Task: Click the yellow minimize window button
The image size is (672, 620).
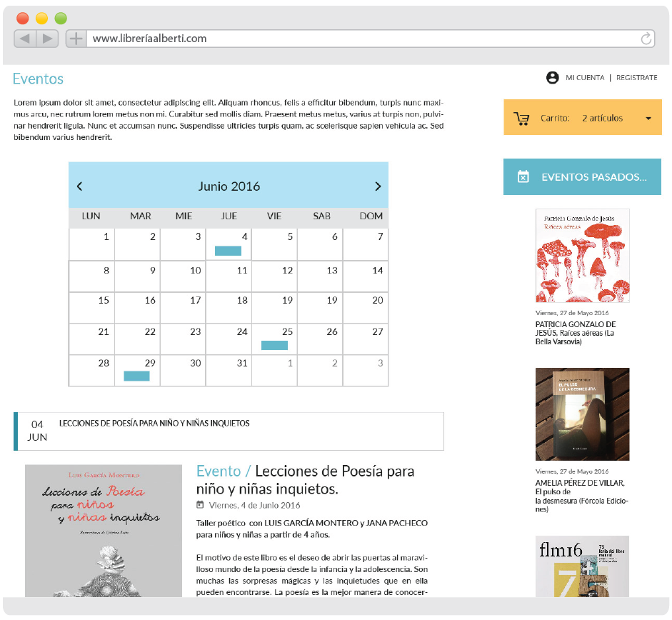Action: coord(41,19)
